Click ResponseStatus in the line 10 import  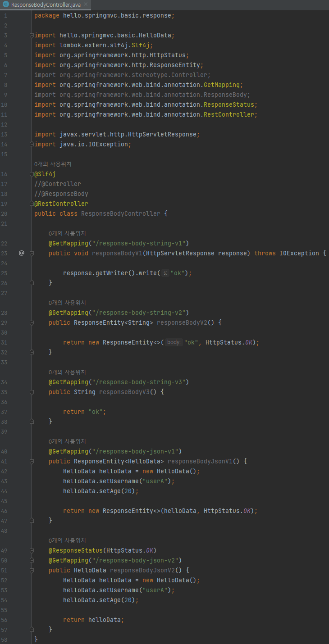pyautogui.click(x=229, y=104)
